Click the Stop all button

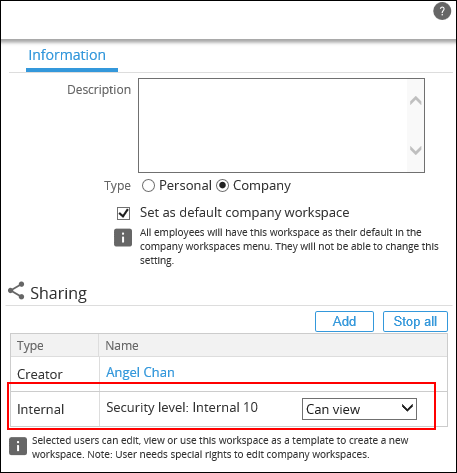(415, 322)
